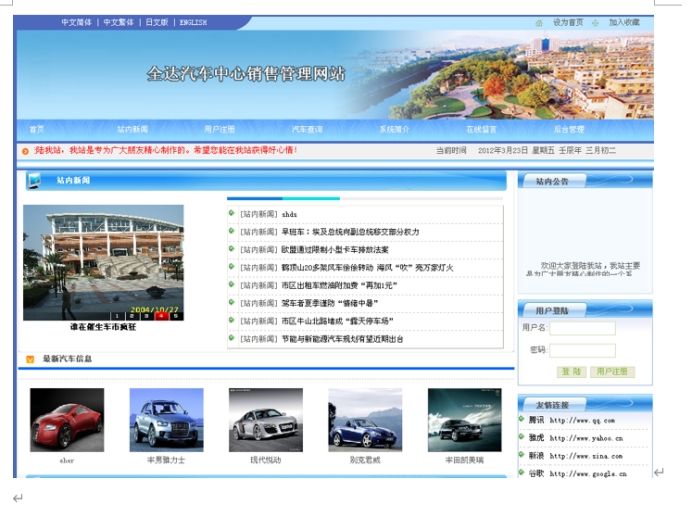The height and width of the screenshot is (505, 693).
Task: Click inside 用户名 input field
Action: point(583,328)
